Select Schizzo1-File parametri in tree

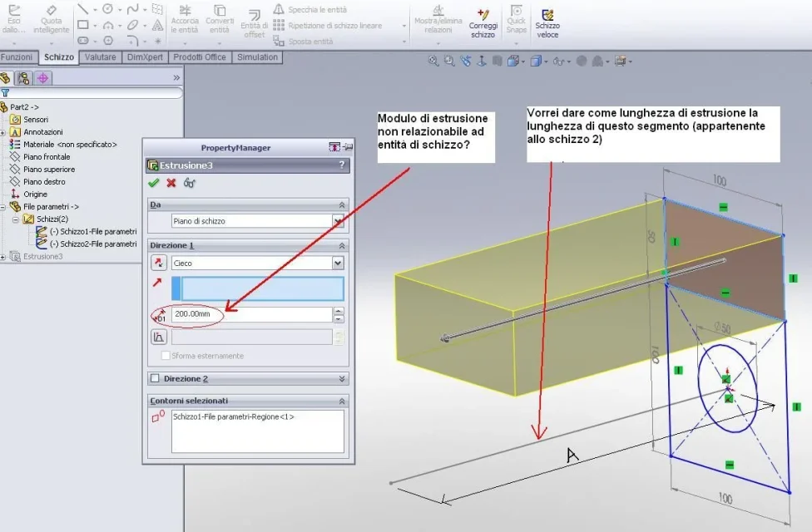pyautogui.click(x=93, y=231)
